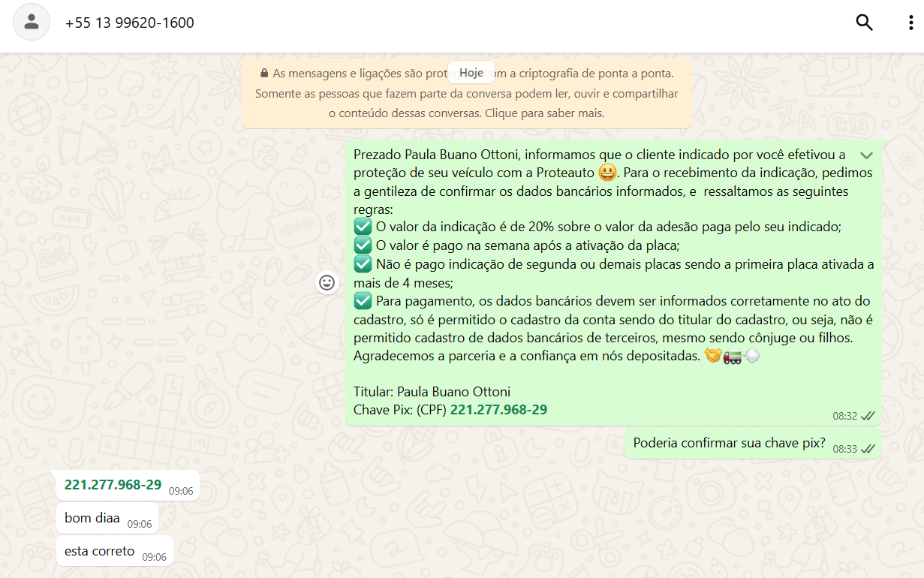Click check mark before 'O valor da indicação'
The width and height of the screenshot is (924, 578).
pyautogui.click(x=363, y=227)
